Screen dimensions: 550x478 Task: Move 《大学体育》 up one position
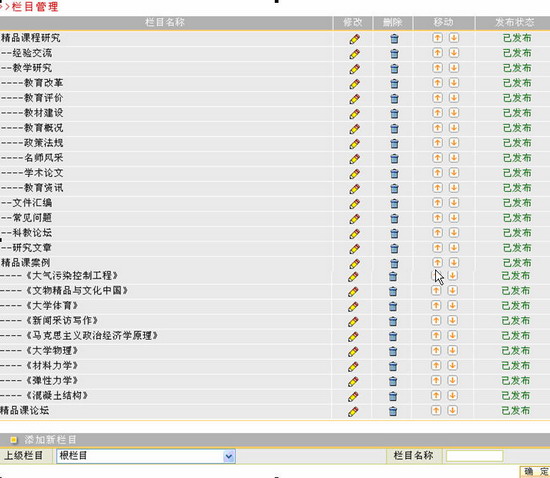(436, 305)
